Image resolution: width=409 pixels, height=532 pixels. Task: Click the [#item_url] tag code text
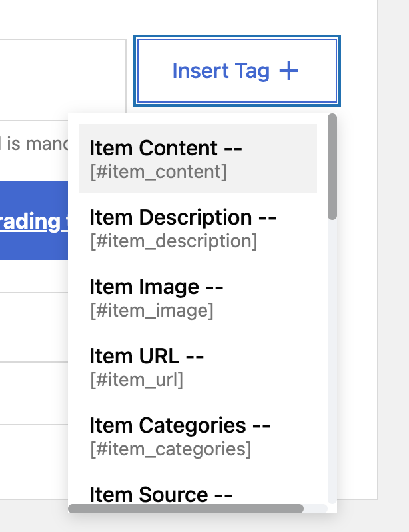(137, 380)
